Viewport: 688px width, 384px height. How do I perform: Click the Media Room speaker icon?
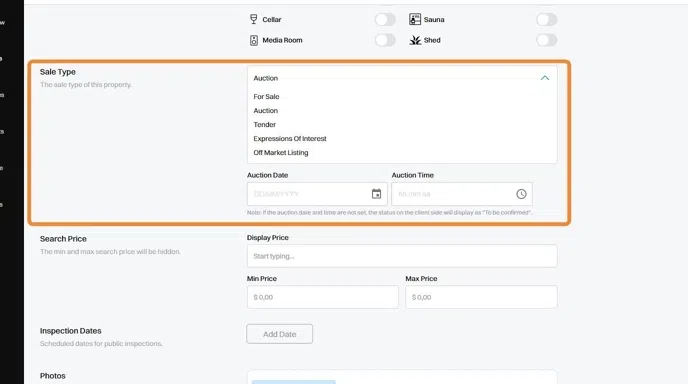[254, 40]
